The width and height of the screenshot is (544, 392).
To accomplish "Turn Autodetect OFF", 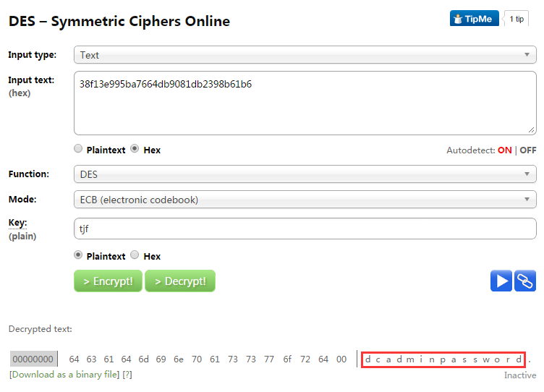I will tap(527, 150).
